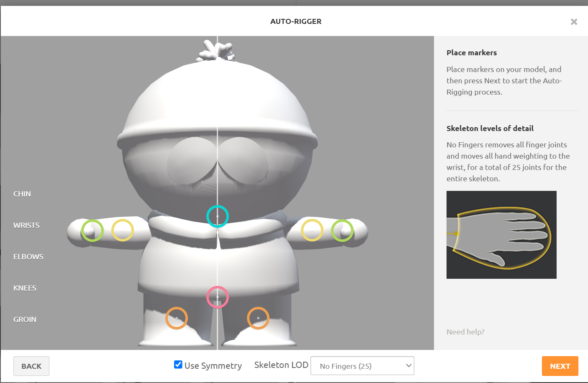Select the yellow elbow marker on screen-right arm

coord(312,230)
